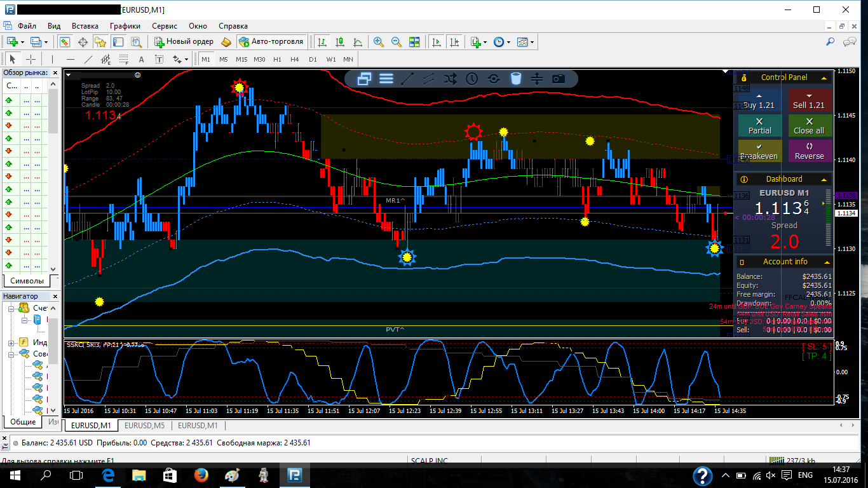This screenshot has width=868, height=488.
Task: Toggle the Market Watch window button
Action: pyautogui.click(x=65, y=42)
